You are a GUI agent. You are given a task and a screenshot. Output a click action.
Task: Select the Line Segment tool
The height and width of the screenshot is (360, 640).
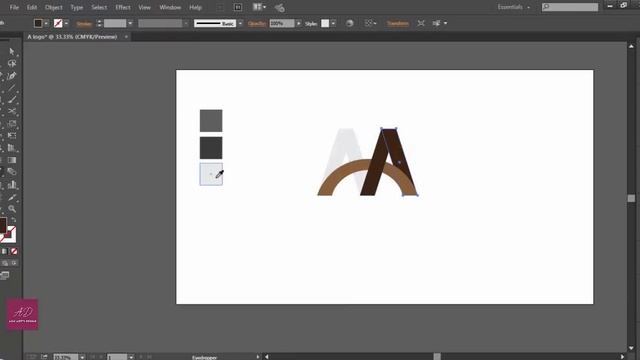12,87
